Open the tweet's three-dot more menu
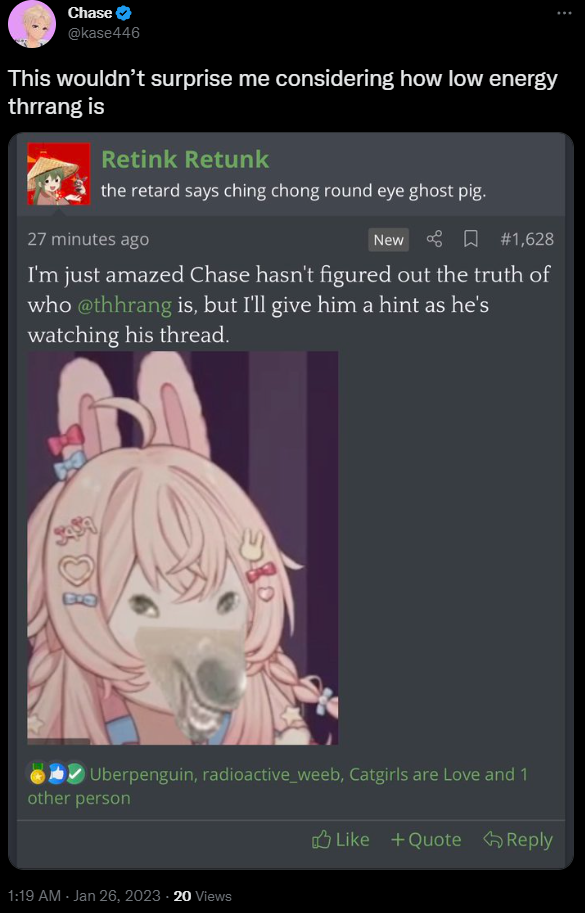Viewport: 585px width, 913px height. pos(564,13)
